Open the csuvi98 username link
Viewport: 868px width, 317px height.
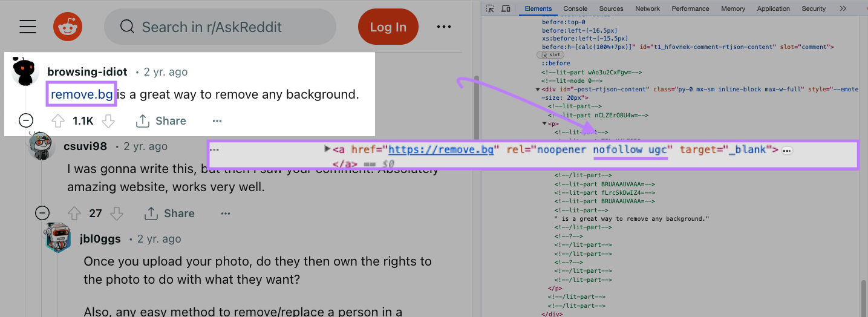(85, 146)
